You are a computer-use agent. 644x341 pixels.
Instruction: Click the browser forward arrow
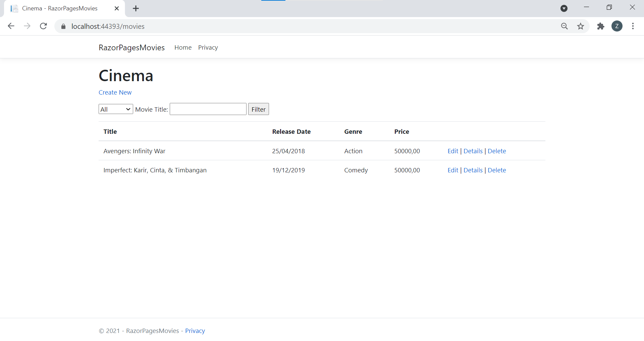coord(27,26)
